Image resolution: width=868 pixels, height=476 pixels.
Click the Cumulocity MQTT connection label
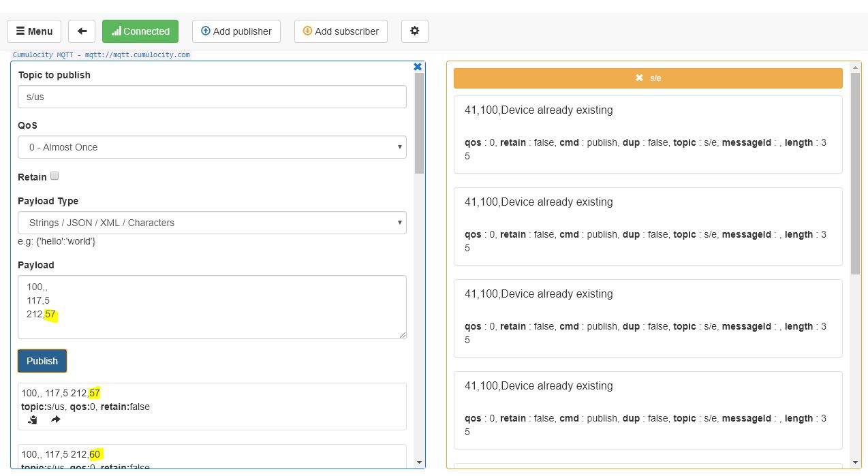click(x=102, y=54)
